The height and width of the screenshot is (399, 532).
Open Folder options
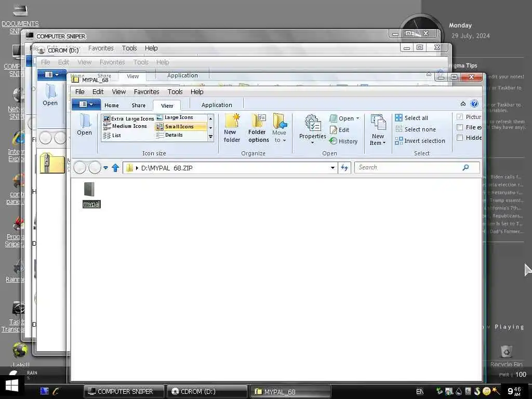click(258, 128)
